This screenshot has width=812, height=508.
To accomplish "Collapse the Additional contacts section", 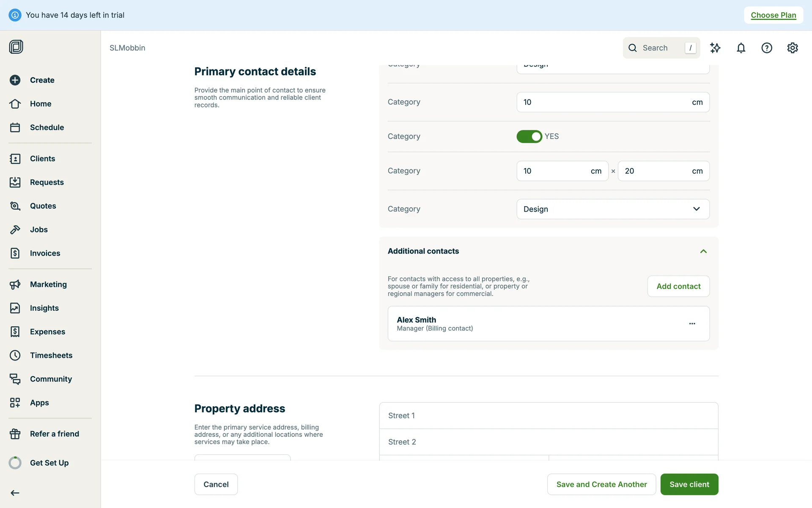I will [703, 251].
